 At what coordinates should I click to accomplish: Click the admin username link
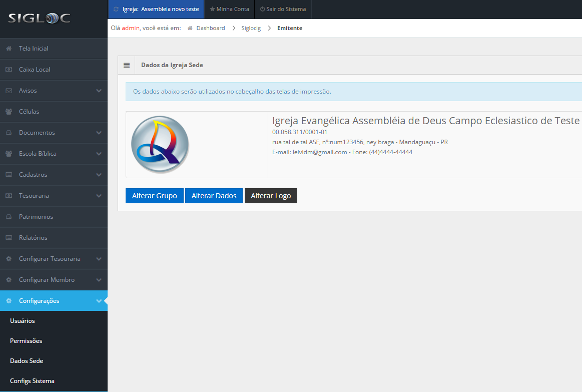[x=131, y=28]
